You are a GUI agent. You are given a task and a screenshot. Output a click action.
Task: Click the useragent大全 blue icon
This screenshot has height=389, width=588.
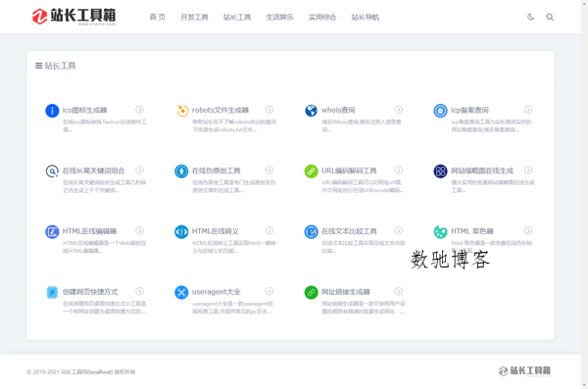[x=182, y=292]
